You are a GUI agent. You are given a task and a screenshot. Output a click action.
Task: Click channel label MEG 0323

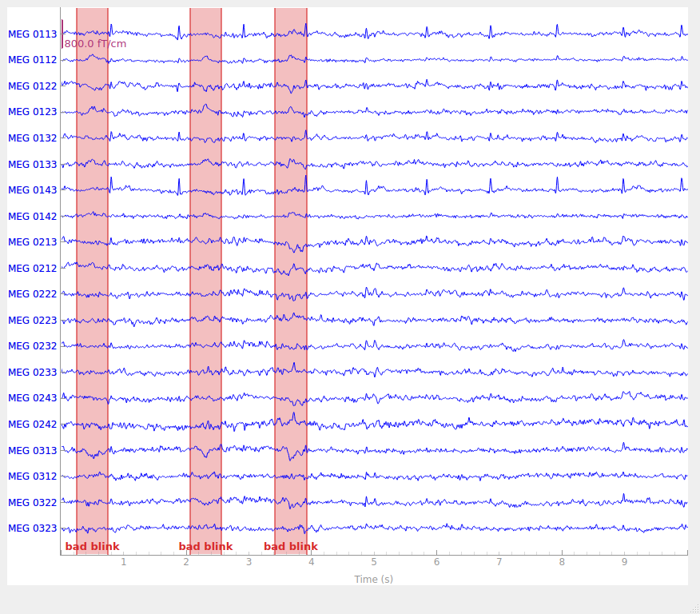33,528
